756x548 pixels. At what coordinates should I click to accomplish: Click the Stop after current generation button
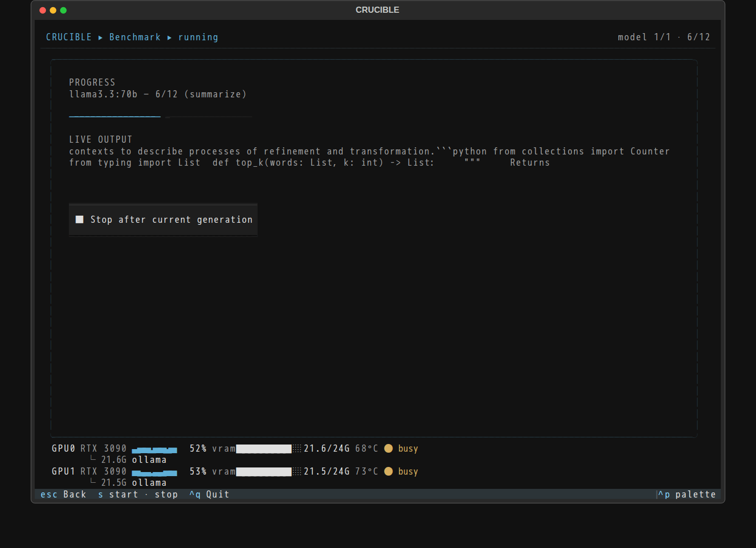pos(163,220)
